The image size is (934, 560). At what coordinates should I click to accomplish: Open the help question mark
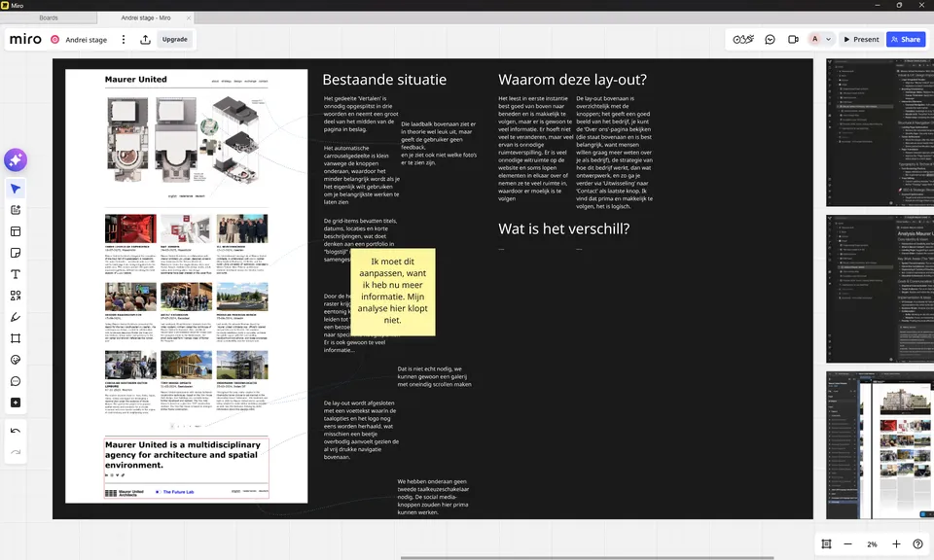917,543
